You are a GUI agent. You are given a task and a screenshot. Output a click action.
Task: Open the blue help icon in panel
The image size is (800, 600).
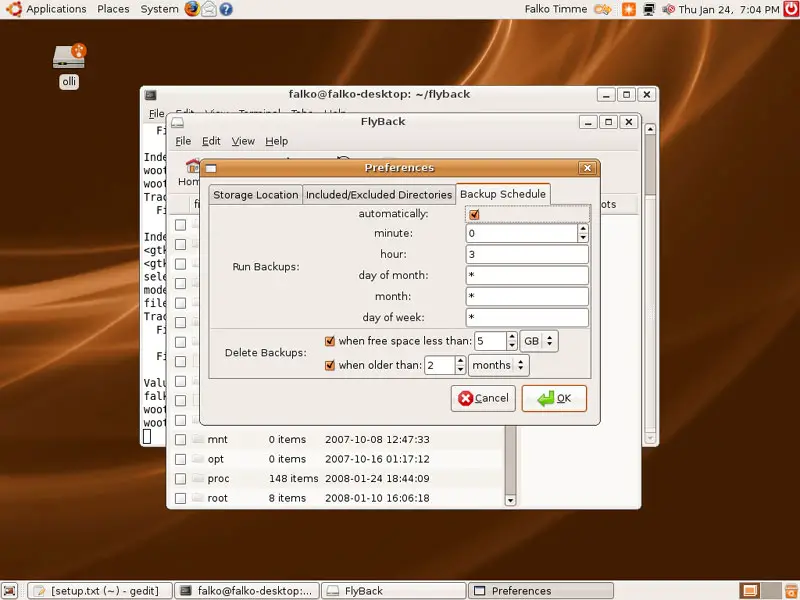coord(226,9)
